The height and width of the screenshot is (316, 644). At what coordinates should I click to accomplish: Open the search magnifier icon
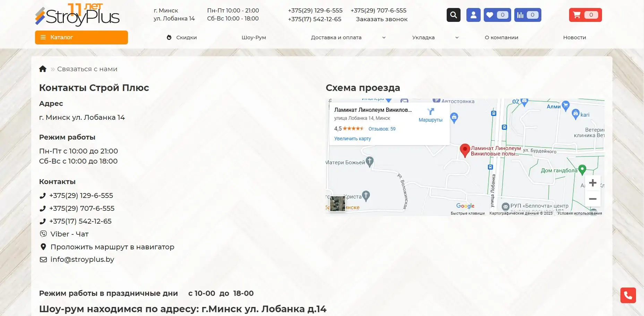pos(453,15)
